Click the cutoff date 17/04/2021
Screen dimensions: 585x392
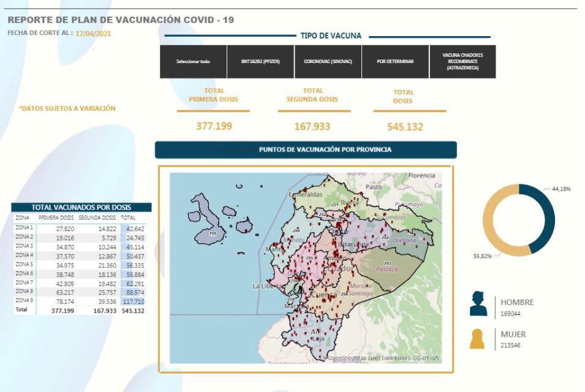(93, 34)
